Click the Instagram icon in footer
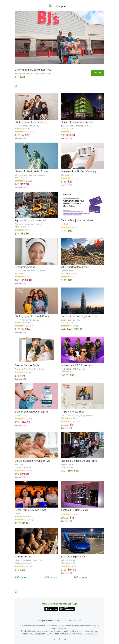This screenshot has height=644, width=119. tap(54, 639)
